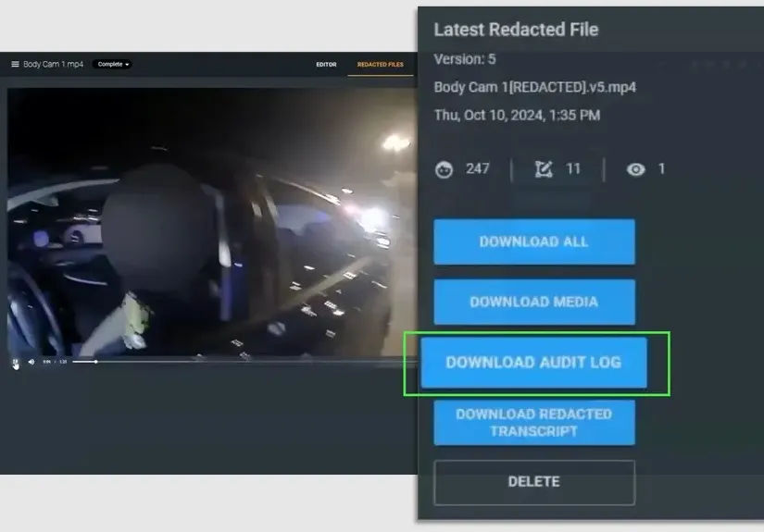The width and height of the screenshot is (764, 532).
Task: Click Download Redacted Transcript button
Action: pyautogui.click(x=534, y=423)
